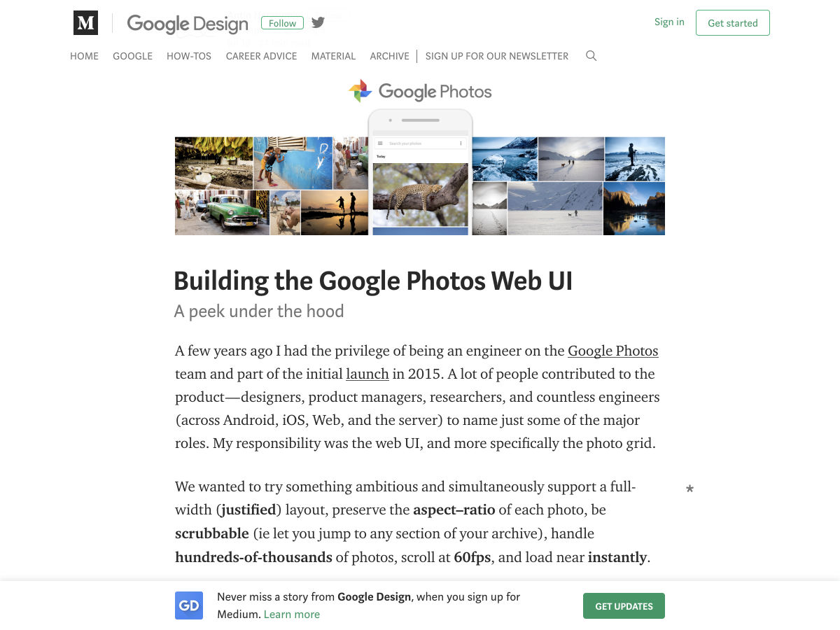Open the CAREER ADVICE section

[261, 56]
